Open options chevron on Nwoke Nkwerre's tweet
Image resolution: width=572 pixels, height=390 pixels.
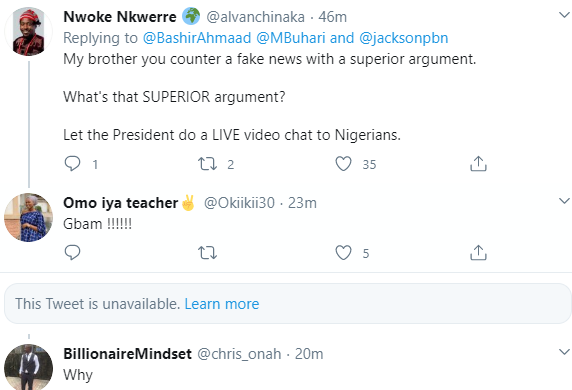coord(564,15)
